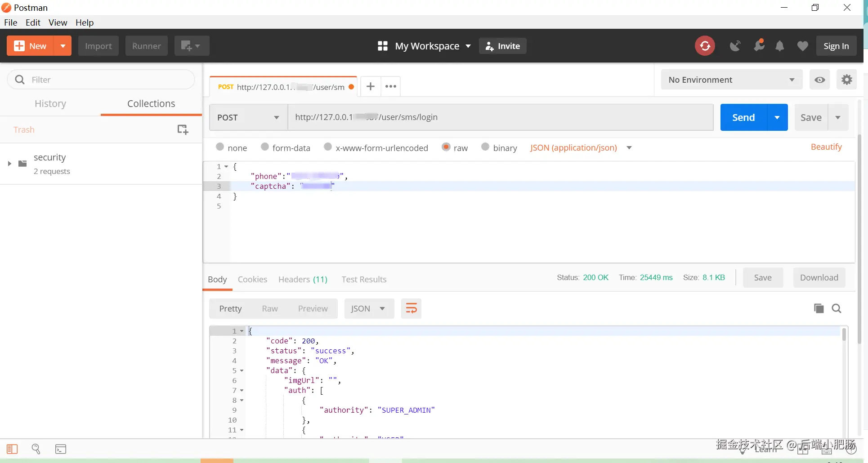Switch to the Raw response view
This screenshot has width=868, height=463.
coord(270,308)
